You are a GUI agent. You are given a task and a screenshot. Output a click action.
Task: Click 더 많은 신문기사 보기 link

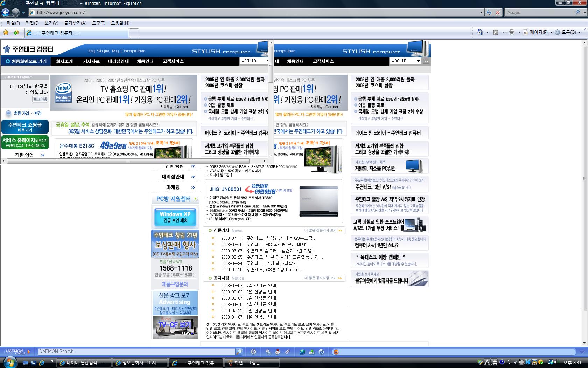click(323, 230)
